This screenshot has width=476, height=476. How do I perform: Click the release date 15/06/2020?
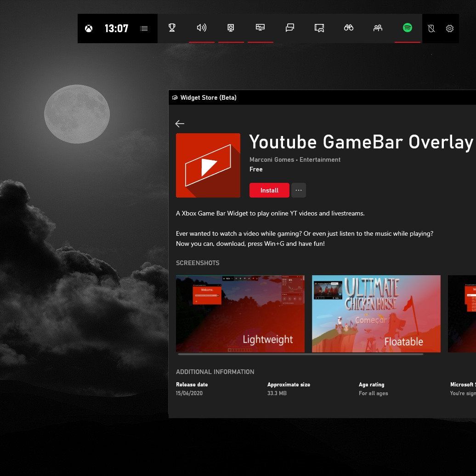click(x=189, y=393)
